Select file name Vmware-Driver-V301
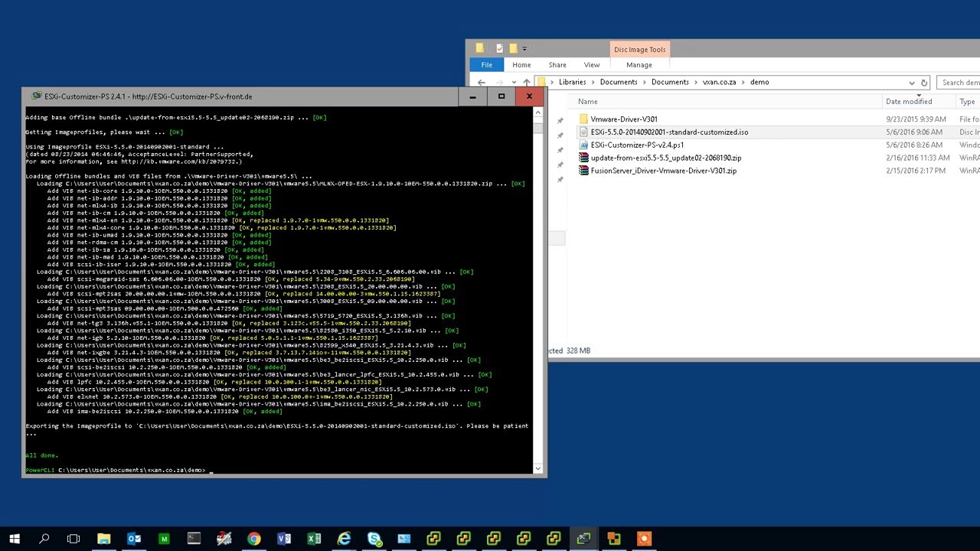The image size is (980, 551). pyautogui.click(x=624, y=119)
